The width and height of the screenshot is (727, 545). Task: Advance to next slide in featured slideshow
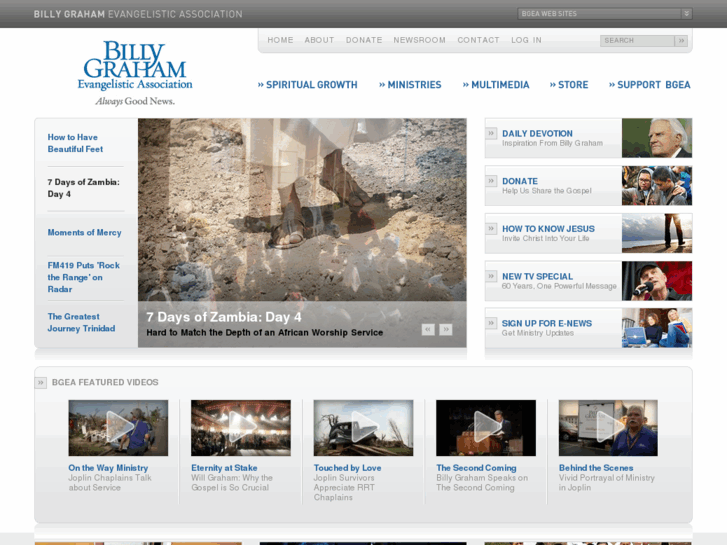446,329
